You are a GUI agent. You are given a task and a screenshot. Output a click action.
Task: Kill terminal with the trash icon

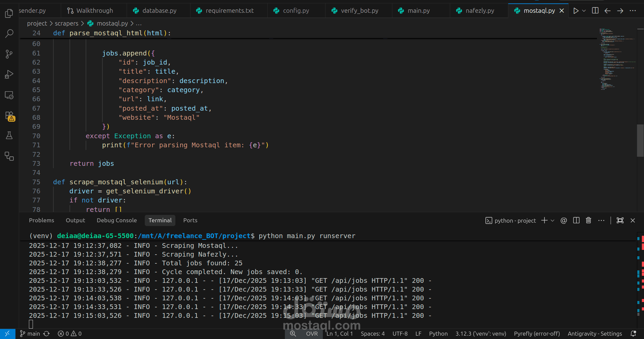pyautogui.click(x=589, y=221)
